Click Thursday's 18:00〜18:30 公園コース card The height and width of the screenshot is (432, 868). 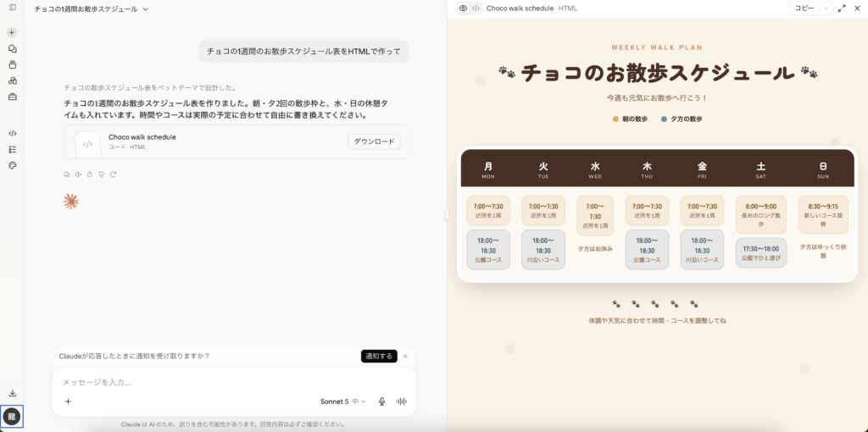point(647,250)
